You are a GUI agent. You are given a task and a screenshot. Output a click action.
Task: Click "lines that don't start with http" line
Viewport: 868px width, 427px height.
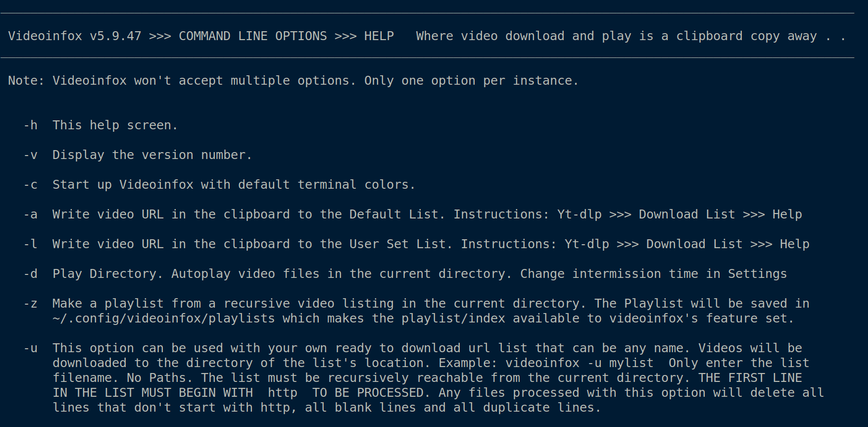point(327,408)
